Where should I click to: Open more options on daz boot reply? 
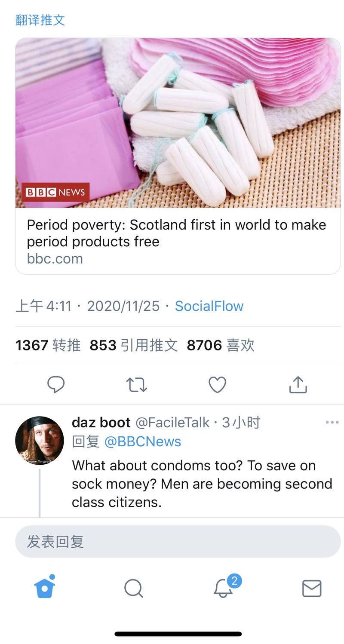click(332, 422)
